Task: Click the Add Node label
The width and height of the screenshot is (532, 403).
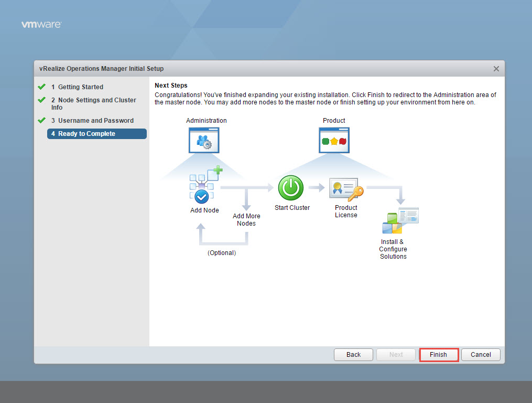Action: pyautogui.click(x=204, y=210)
